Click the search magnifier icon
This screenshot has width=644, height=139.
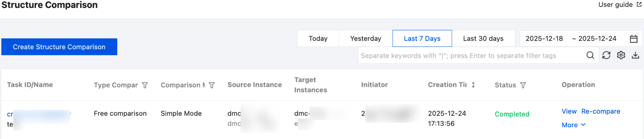pos(590,55)
